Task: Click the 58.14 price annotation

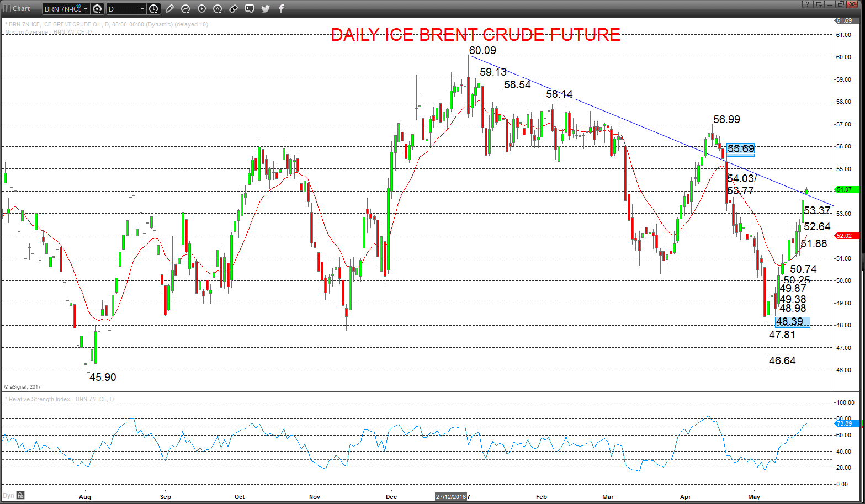Action: [559, 94]
